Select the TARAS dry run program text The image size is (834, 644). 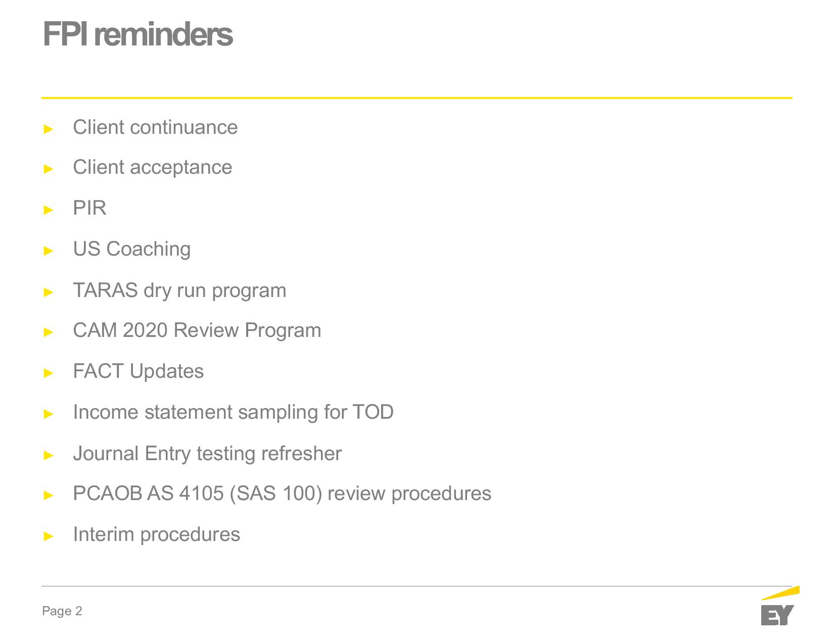click(x=179, y=290)
